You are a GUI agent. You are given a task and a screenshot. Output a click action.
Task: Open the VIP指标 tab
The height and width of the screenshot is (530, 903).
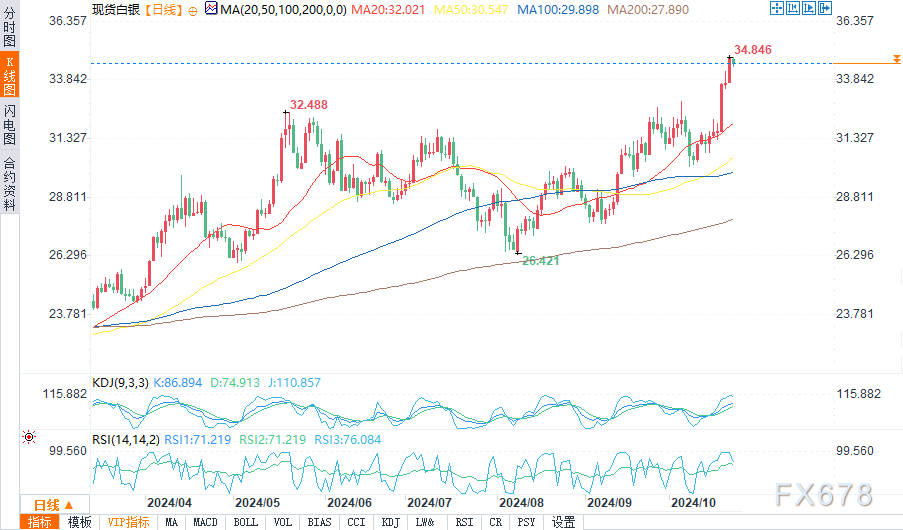point(128,522)
